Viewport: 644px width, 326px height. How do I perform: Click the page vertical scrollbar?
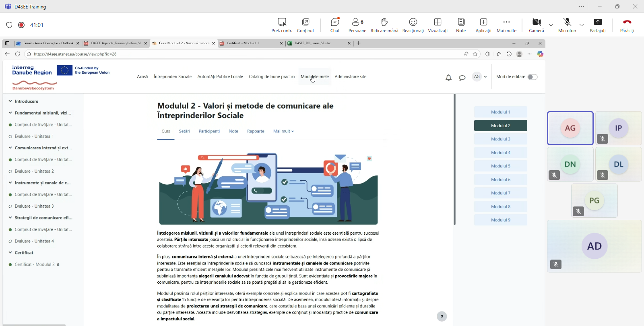pos(454,159)
